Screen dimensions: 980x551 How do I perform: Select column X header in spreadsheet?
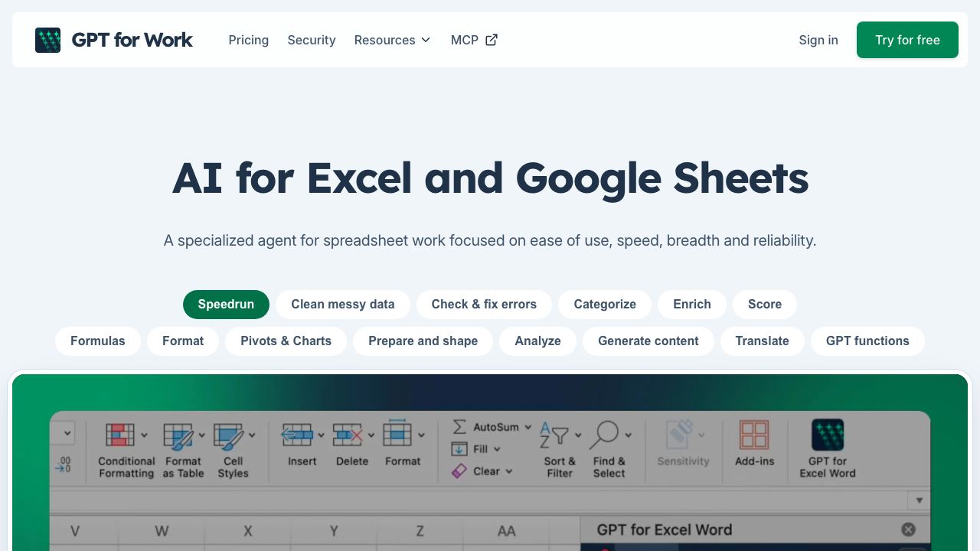tap(248, 531)
